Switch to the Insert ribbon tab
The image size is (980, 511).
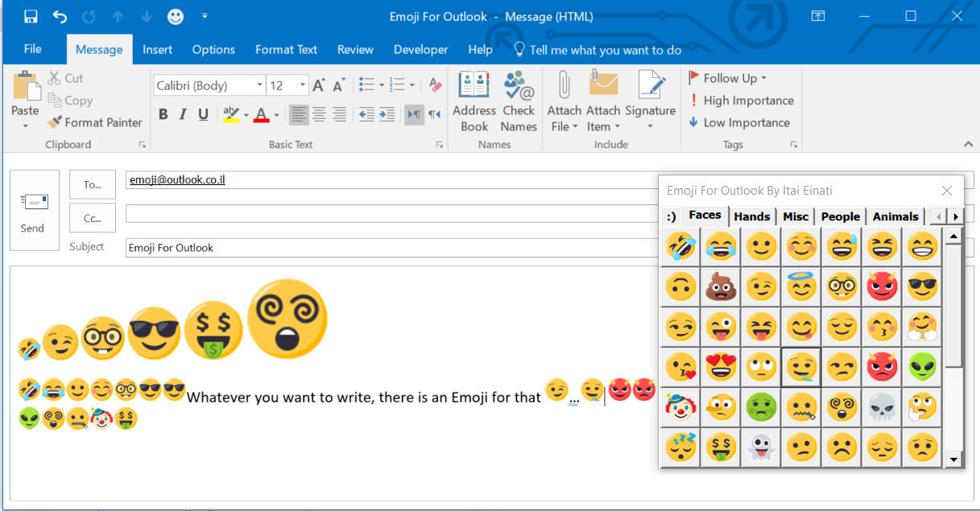click(157, 50)
